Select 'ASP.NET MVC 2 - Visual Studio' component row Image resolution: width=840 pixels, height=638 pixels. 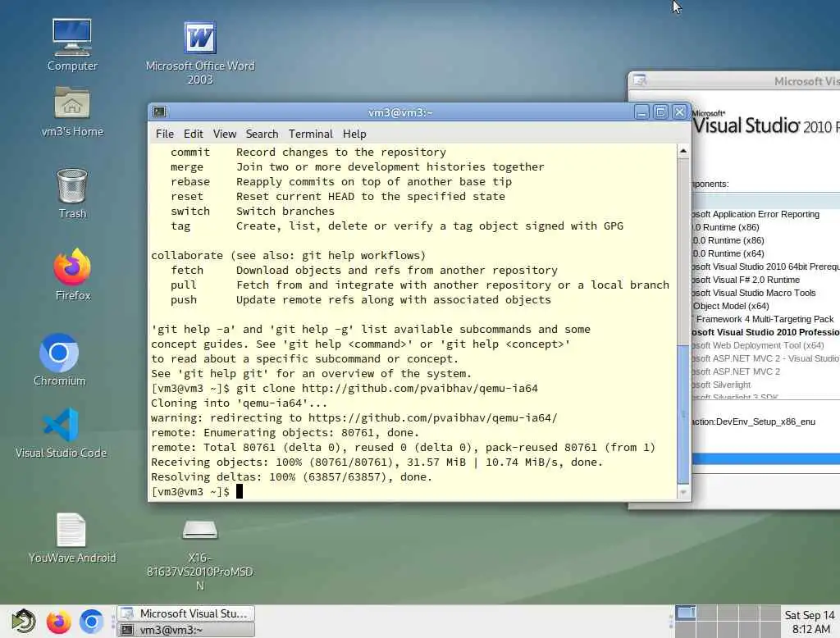click(766, 358)
